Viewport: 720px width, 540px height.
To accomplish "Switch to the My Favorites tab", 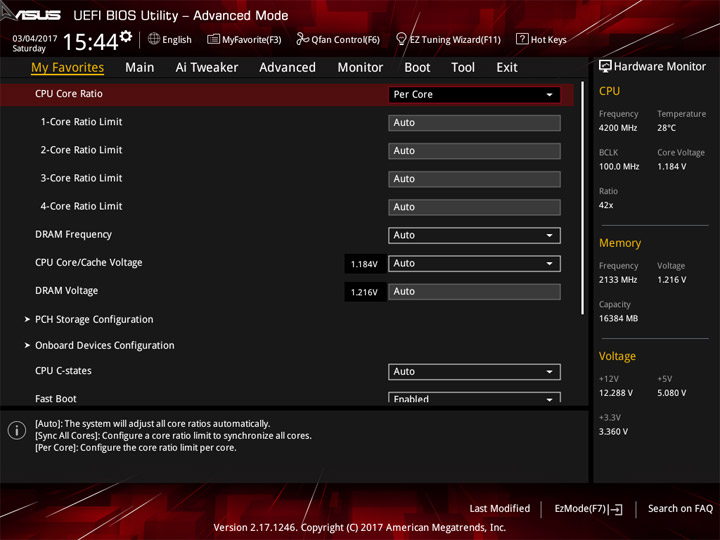I will [x=68, y=68].
